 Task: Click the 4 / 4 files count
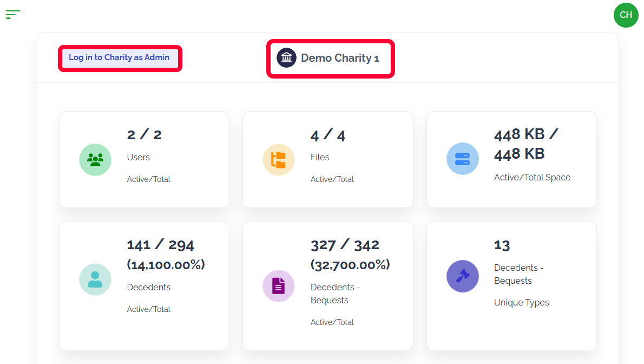tap(327, 135)
